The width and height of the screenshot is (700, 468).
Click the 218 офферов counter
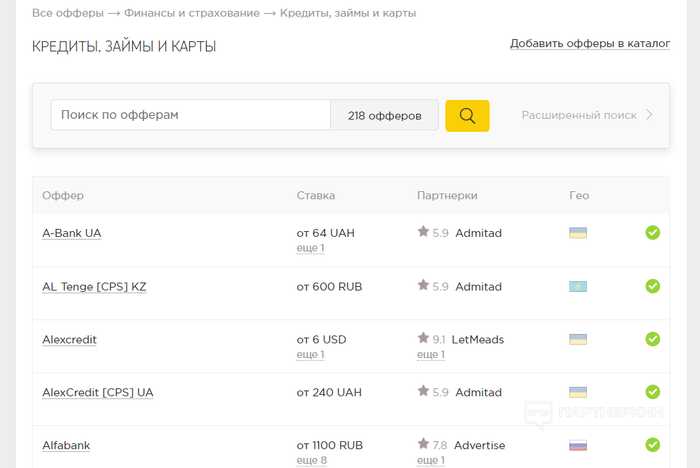coord(384,116)
